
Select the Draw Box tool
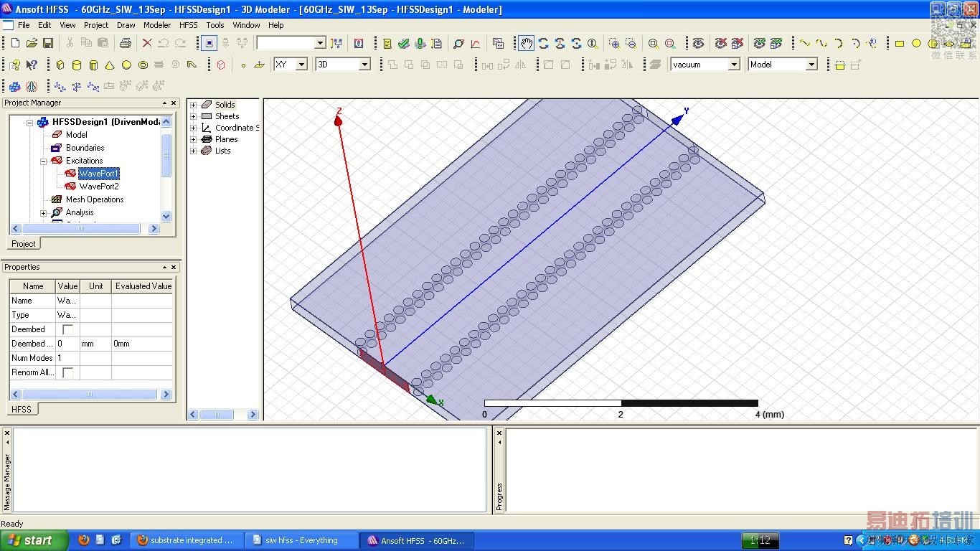pyautogui.click(x=60, y=65)
